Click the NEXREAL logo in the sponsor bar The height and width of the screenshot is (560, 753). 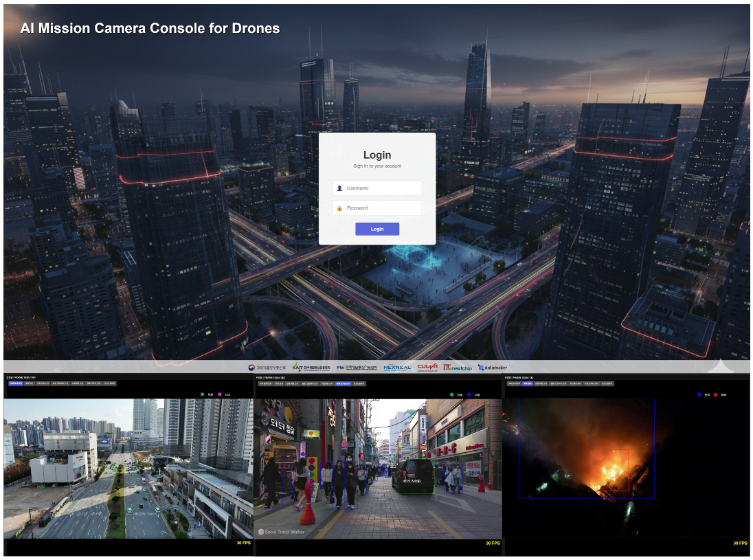tap(397, 368)
